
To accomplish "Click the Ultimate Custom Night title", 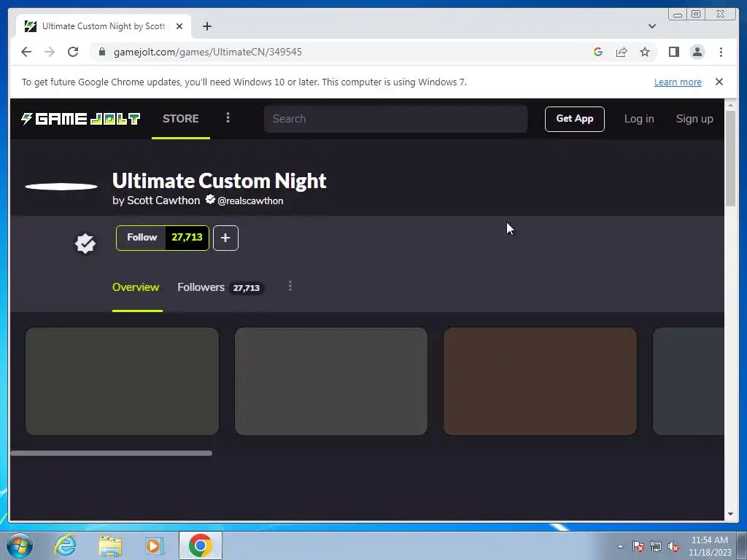I will [x=219, y=181].
